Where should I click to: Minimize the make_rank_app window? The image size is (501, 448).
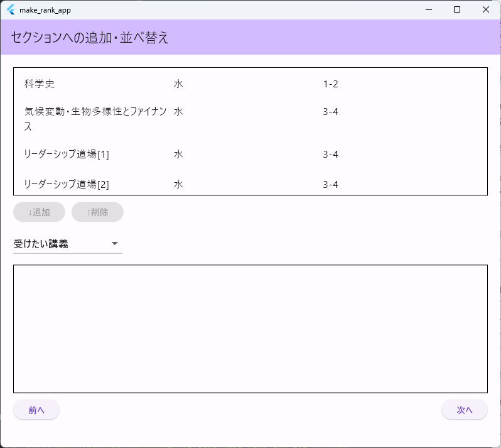(x=428, y=9)
